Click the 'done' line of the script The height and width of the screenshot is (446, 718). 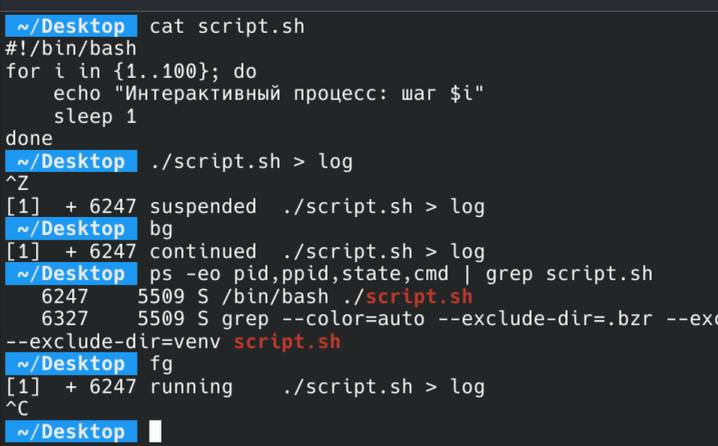pyautogui.click(x=29, y=139)
